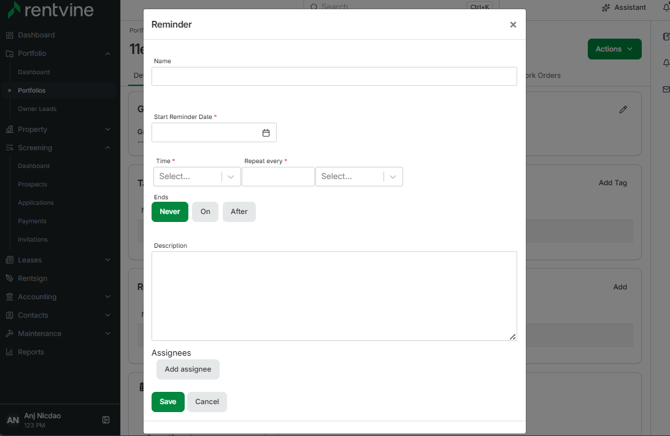This screenshot has height=436, width=670.
Task: Click the rentvine logo
Action: (x=50, y=10)
